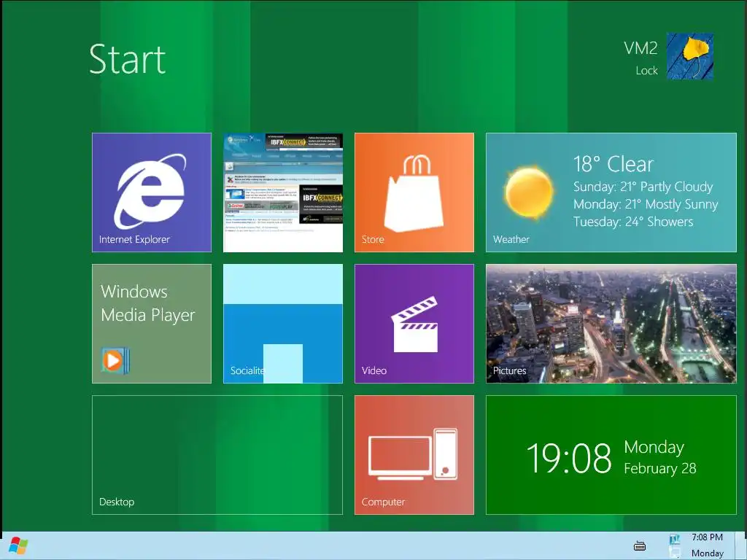Click the blue T tray icon
The image size is (747, 560).
pos(675,539)
